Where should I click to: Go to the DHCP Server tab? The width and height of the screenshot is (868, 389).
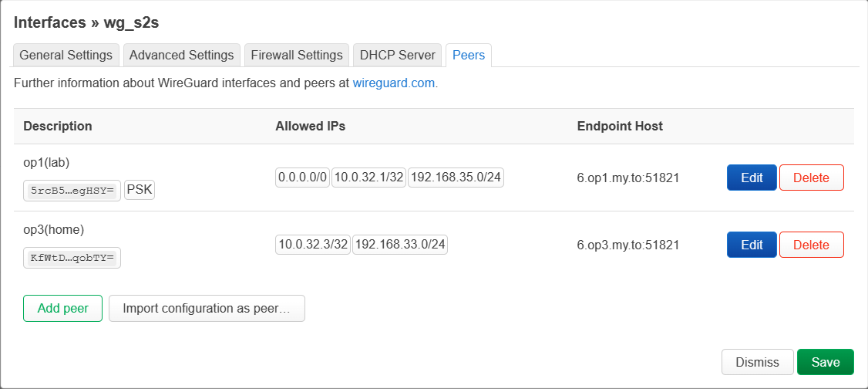(398, 56)
